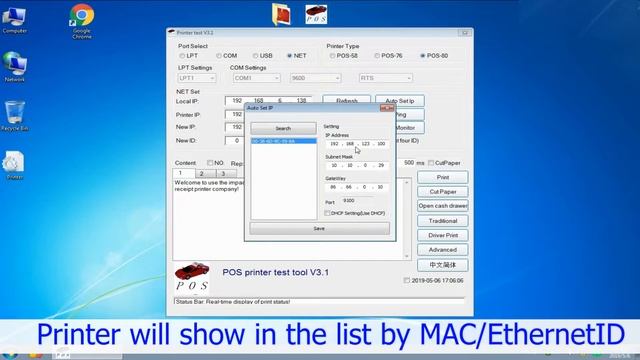Click Search in the Auto Set IP dialog

pos(283,129)
